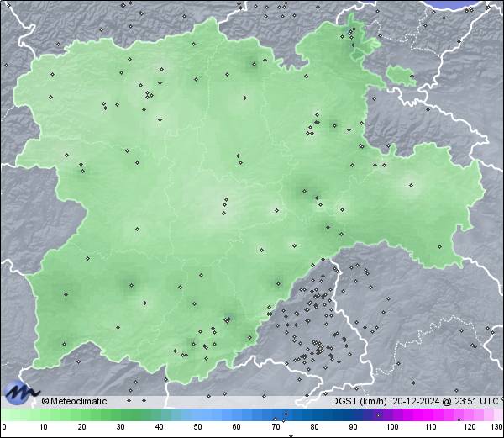The width and height of the screenshot is (504, 438).
Task: Click the 0 value on the wind scale
Action: pos(4,427)
